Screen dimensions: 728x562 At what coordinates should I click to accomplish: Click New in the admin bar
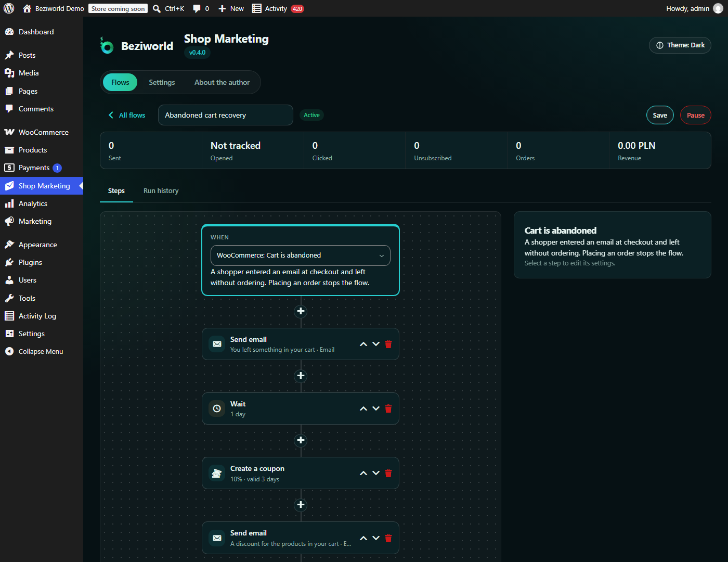(x=231, y=8)
